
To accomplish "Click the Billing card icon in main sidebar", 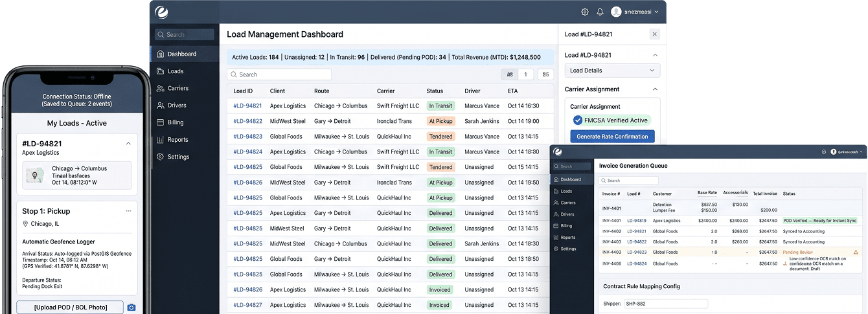I will (x=161, y=122).
